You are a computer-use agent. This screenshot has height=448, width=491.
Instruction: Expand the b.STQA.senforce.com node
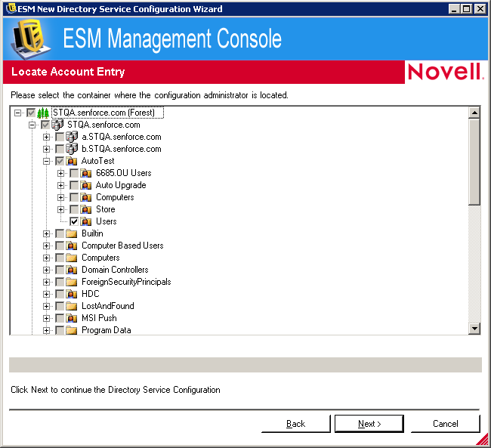46,149
